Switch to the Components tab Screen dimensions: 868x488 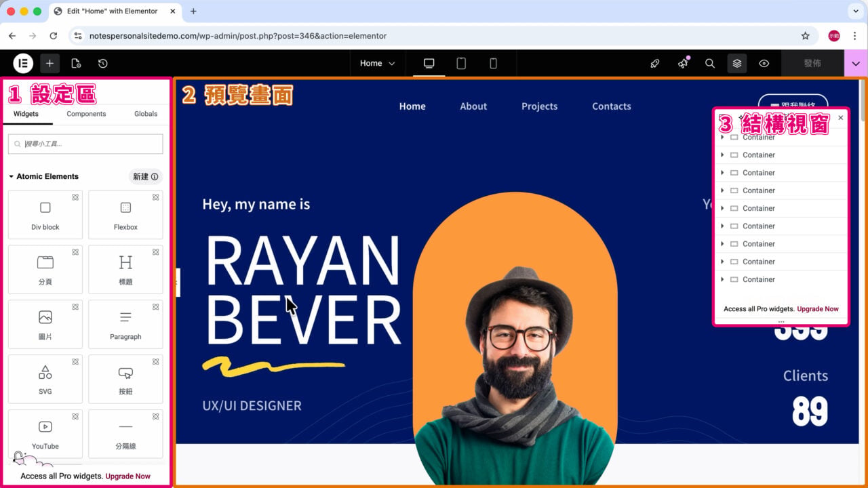pos(86,114)
